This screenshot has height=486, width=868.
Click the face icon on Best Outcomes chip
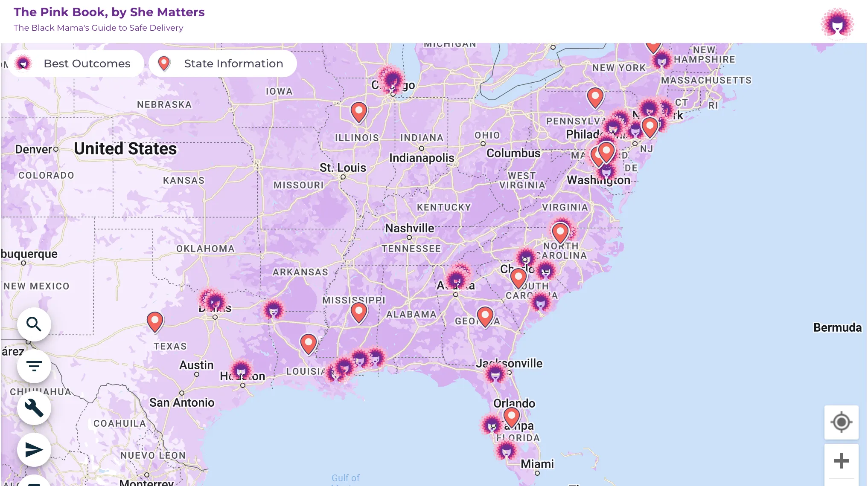coord(23,63)
